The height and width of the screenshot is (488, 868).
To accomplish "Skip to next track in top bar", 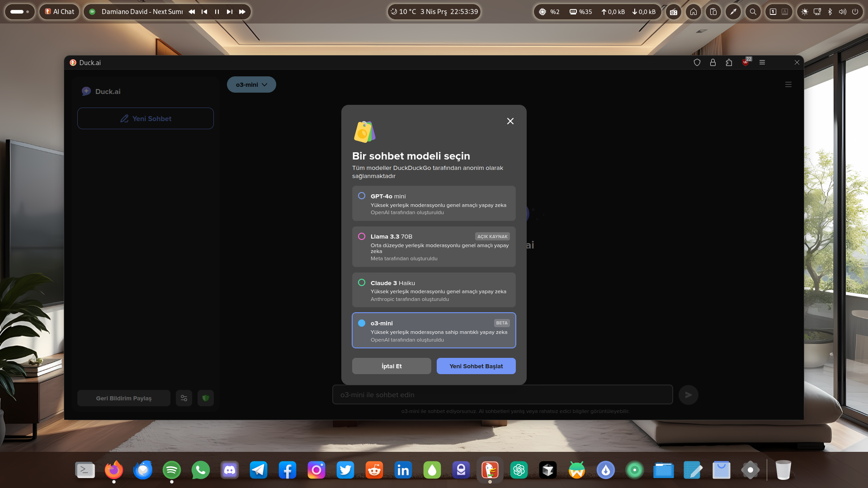I will click(230, 12).
